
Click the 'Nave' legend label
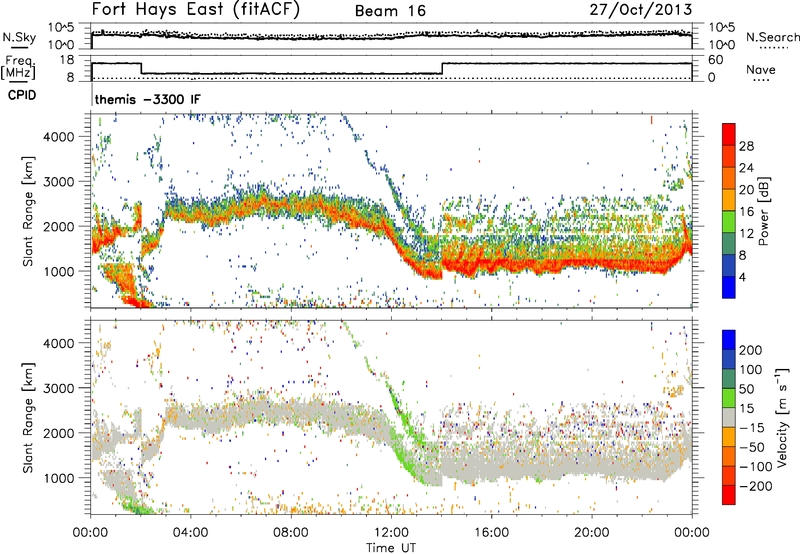(x=760, y=69)
